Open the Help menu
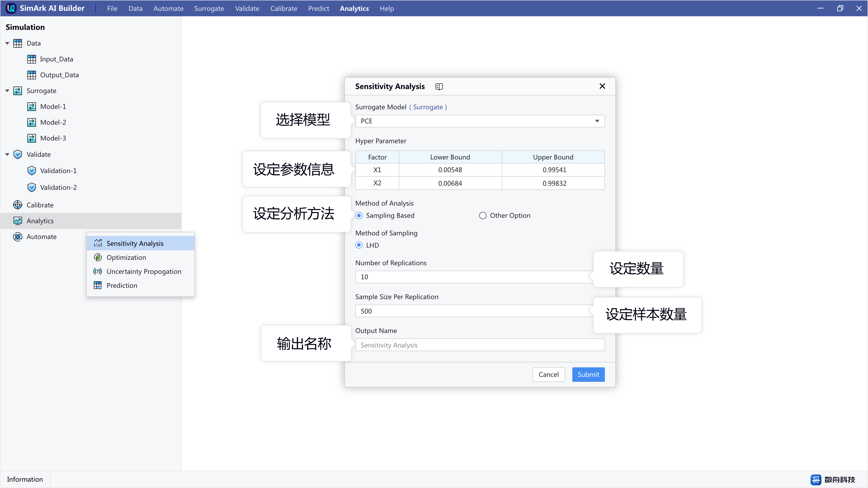 [x=387, y=8]
